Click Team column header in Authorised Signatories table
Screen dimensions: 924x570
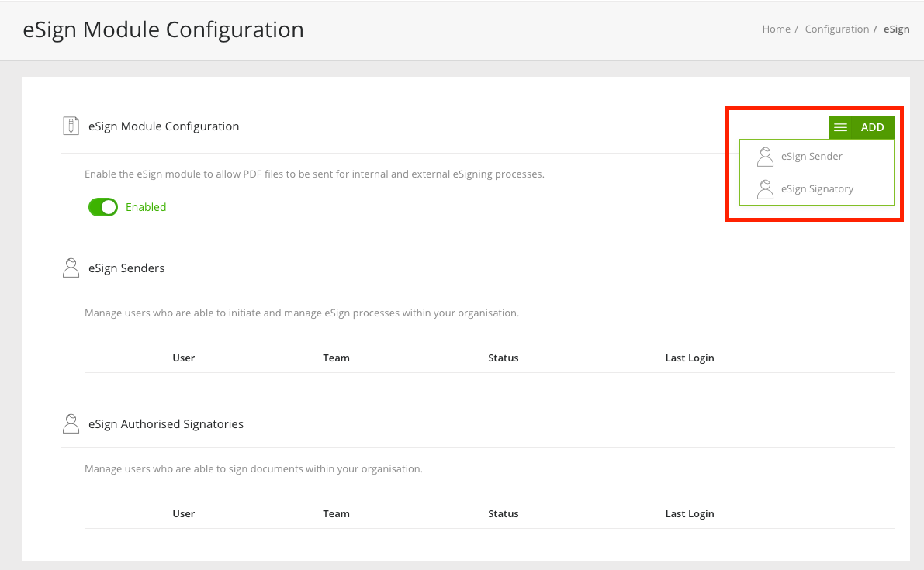tap(336, 514)
